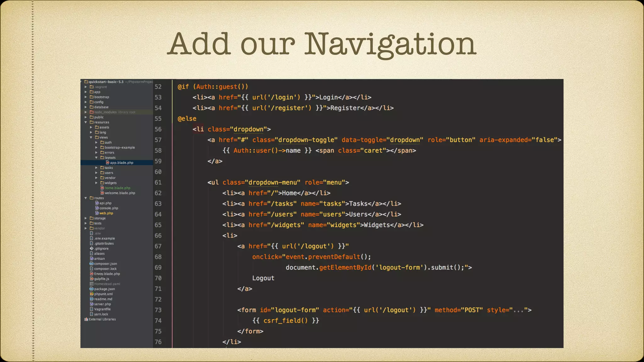Click the phpunit.xml XML file icon
644x362 pixels.
tap(92, 293)
